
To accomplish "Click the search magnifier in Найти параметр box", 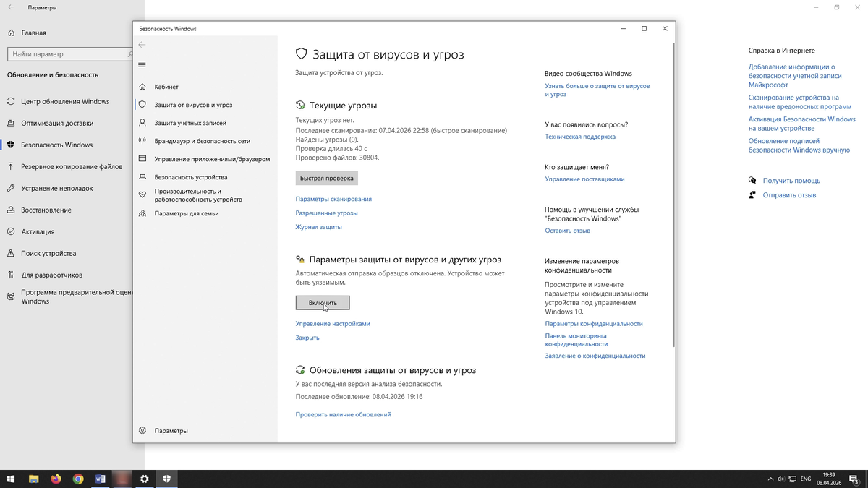I will [130, 54].
